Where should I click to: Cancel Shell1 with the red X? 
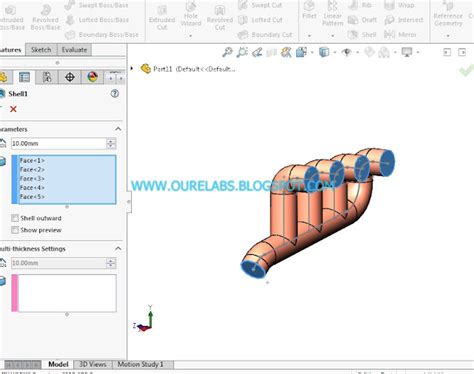[x=13, y=109]
